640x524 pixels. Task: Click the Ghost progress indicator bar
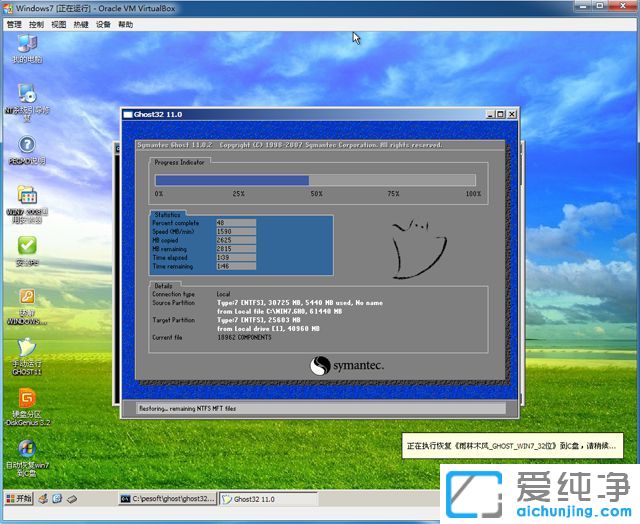[316, 180]
